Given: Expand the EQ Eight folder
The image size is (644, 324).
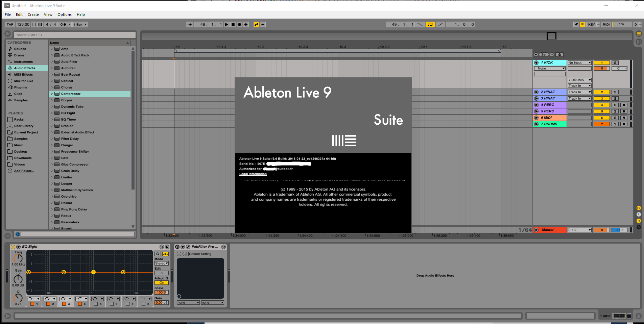Looking at the screenshot, I should pos(52,113).
